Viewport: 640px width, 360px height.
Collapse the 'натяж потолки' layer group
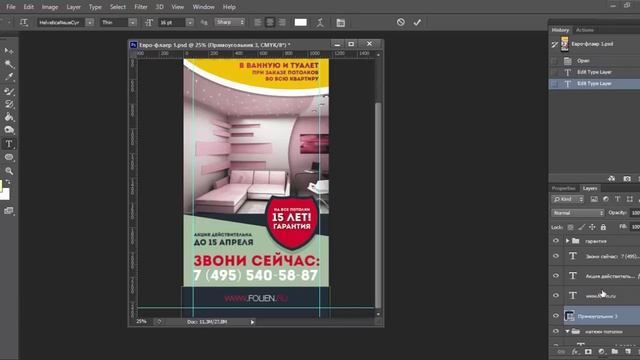coord(567,331)
